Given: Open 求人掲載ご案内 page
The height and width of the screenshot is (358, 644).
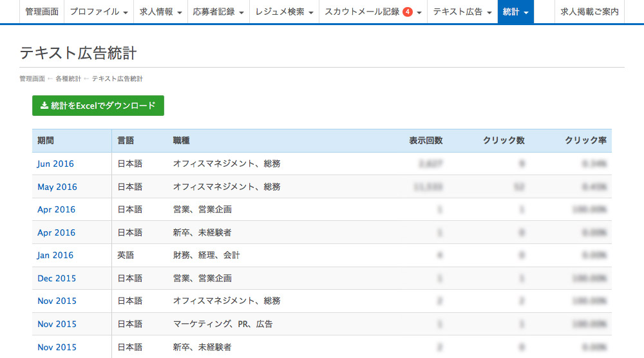Looking at the screenshot, I should pos(589,12).
